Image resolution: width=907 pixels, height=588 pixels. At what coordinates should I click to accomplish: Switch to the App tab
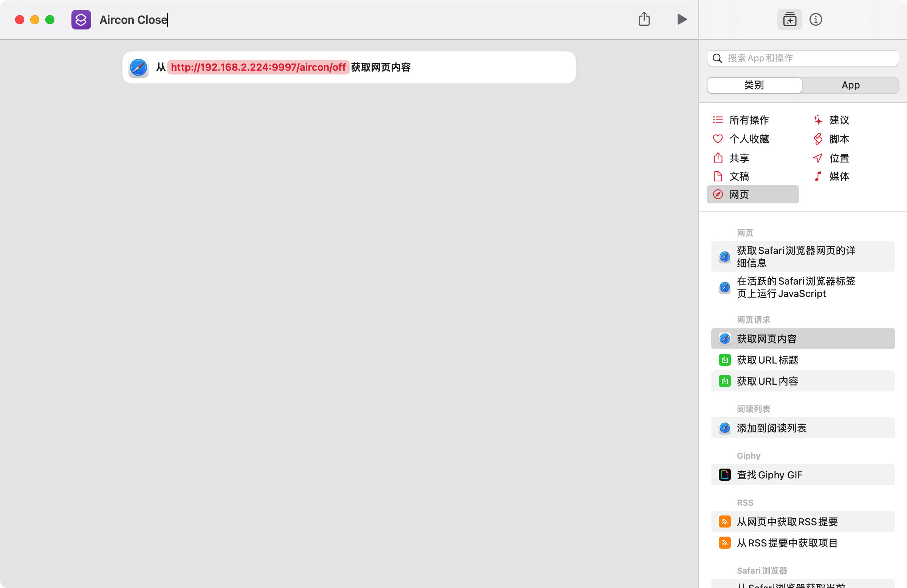[850, 85]
